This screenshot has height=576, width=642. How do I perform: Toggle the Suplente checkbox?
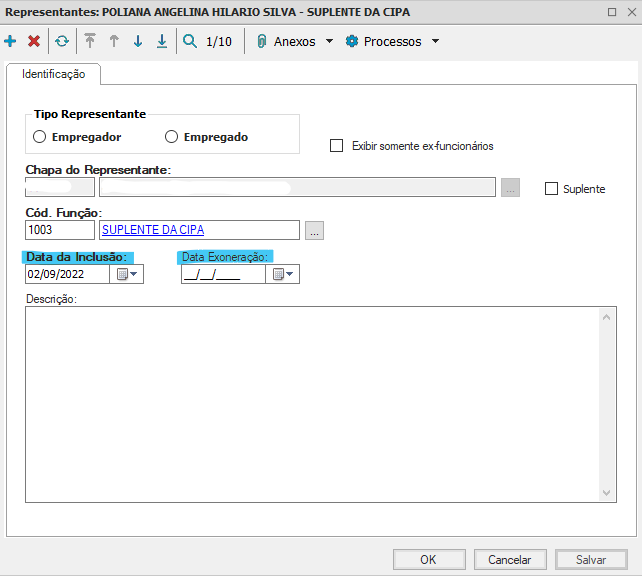(x=551, y=188)
